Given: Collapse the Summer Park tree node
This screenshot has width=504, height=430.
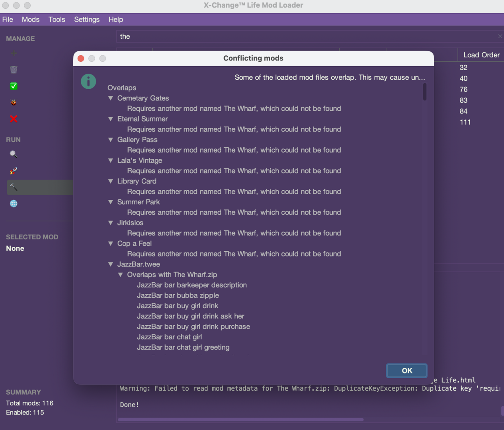Looking at the screenshot, I should pyautogui.click(x=111, y=202).
